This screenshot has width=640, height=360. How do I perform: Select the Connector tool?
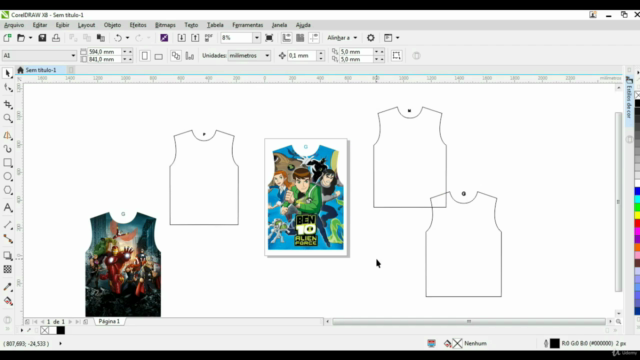pos(8,239)
